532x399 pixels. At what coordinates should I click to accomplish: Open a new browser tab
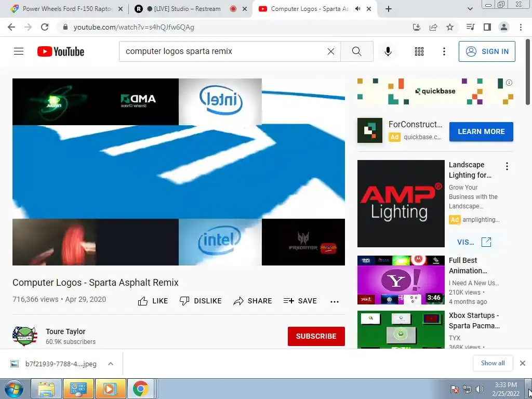coord(389,9)
